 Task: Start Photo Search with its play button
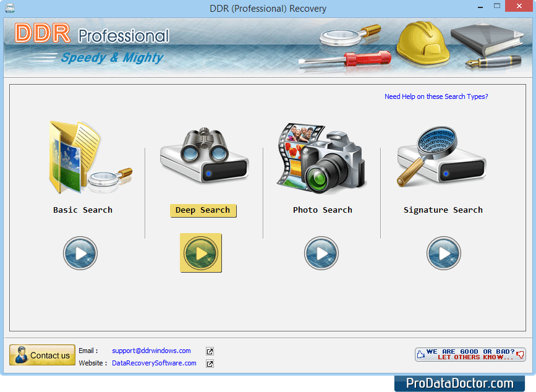click(321, 254)
